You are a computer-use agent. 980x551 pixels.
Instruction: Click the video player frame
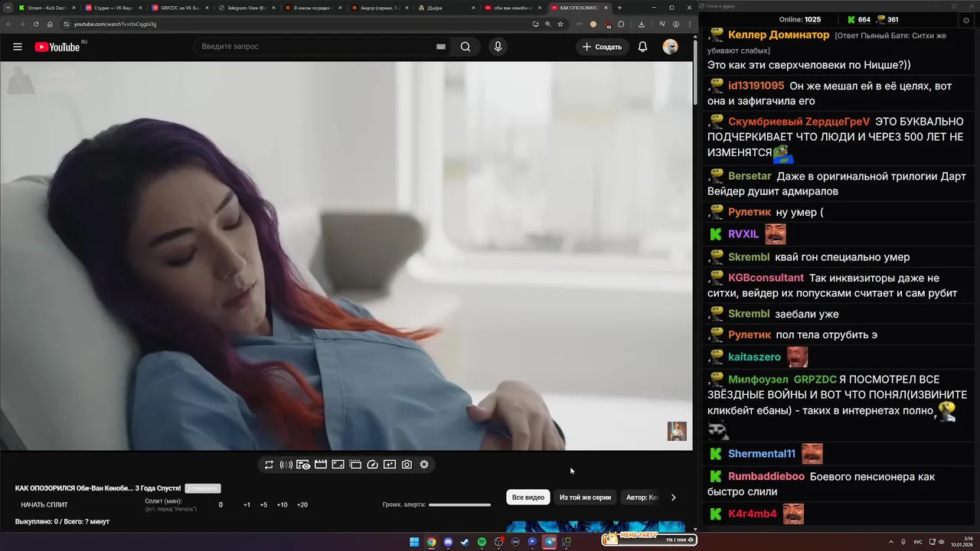pyautogui.click(x=346, y=256)
